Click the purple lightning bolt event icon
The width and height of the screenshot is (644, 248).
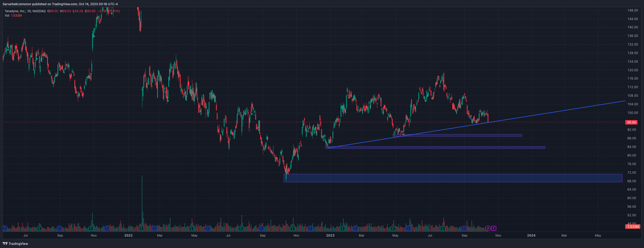click(488, 229)
